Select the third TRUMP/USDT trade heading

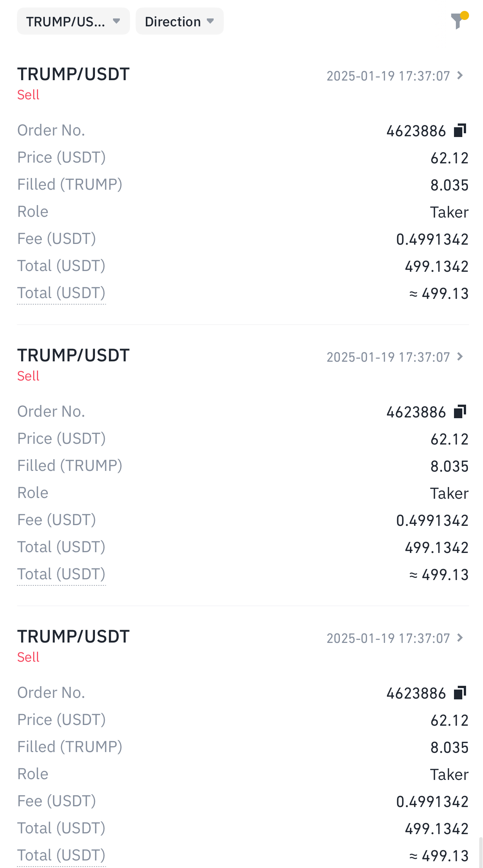(x=73, y=637)
